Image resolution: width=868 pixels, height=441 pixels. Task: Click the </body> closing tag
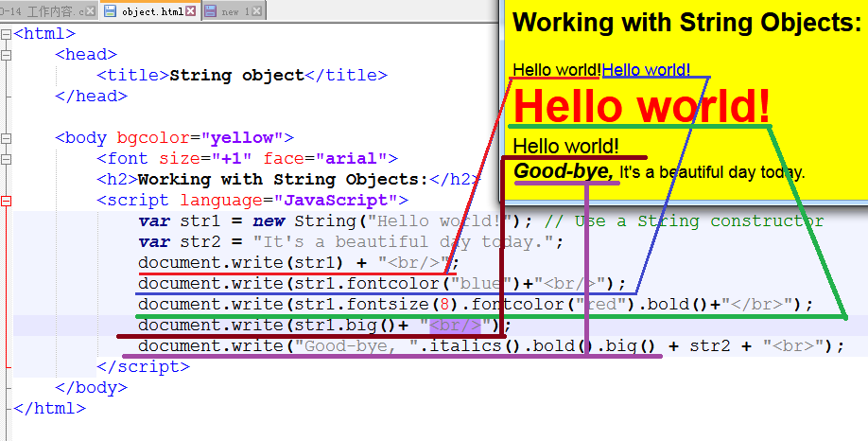click(92, 387)
